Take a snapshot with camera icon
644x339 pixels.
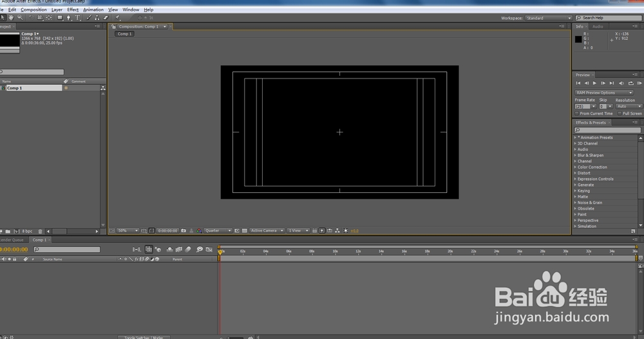click(184, 231)
